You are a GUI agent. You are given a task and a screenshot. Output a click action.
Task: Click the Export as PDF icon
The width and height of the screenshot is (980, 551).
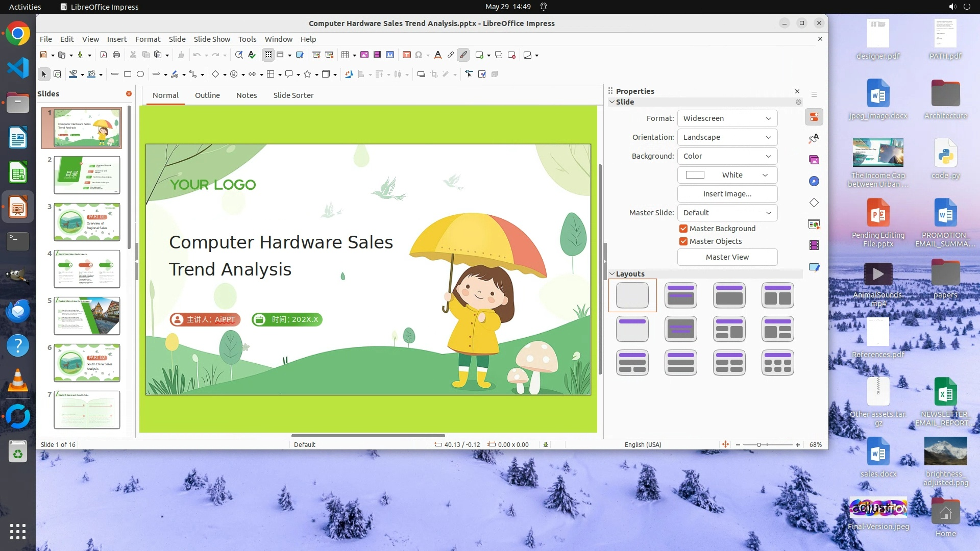pos(104,55)
